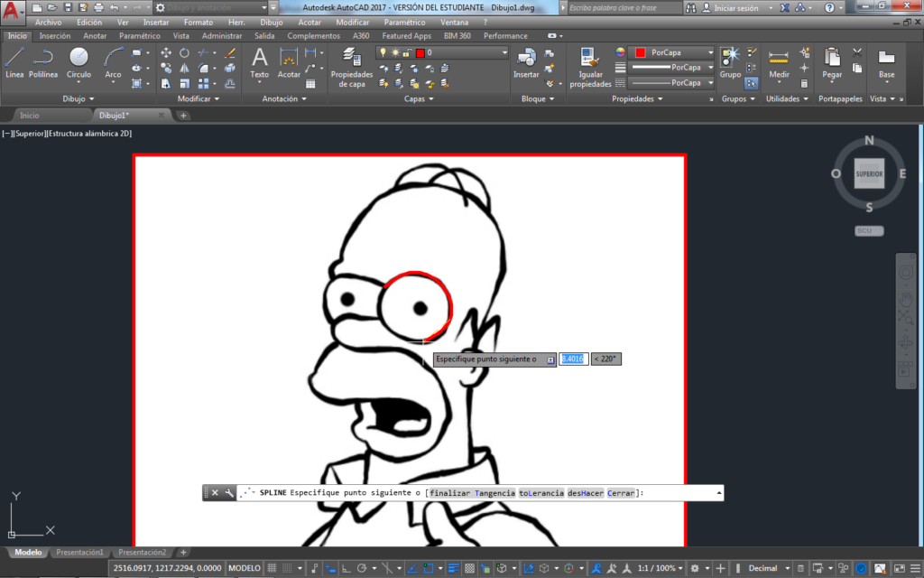
Task: Insert a table with the Tabla icon
Action: coord(310,84)
